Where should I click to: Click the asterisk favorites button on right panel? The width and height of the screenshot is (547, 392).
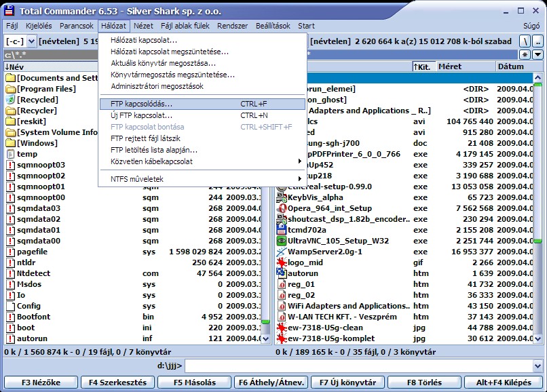[x=525, y=54]
